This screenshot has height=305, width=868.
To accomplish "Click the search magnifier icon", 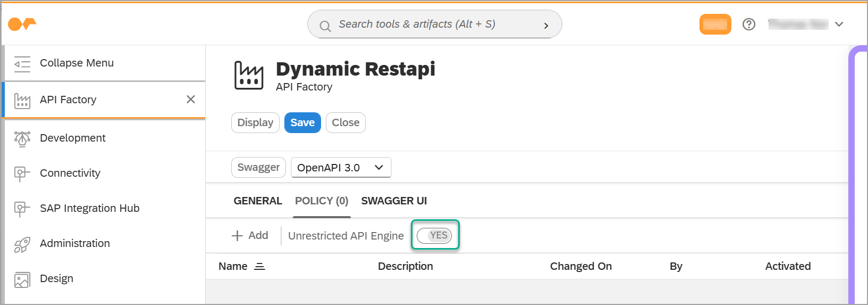I will [325, 26].
